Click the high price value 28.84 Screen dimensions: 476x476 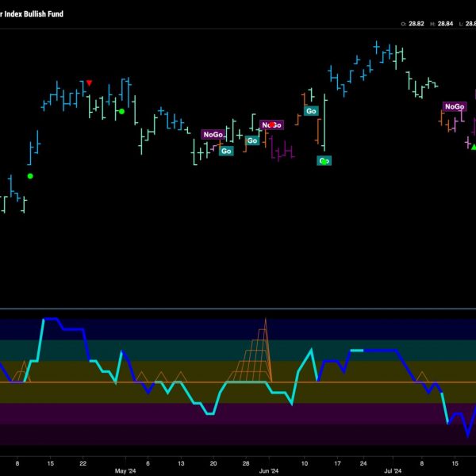(x=445, y=24)
